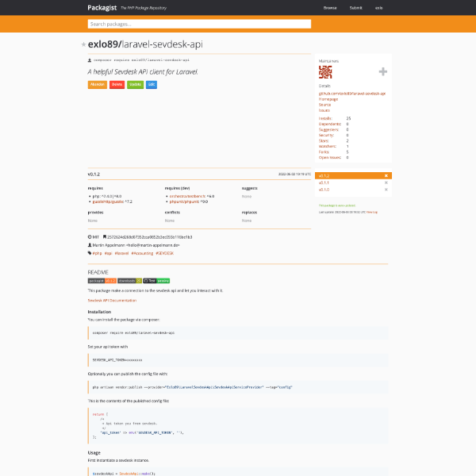
Task: Select version v0.1.2 in version list
Action: [324, 176]
